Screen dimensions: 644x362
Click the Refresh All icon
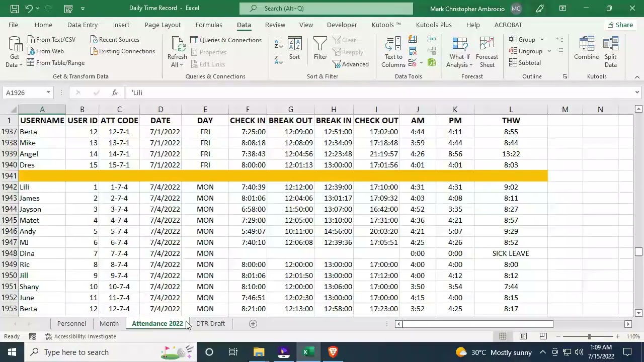(177, 44)
